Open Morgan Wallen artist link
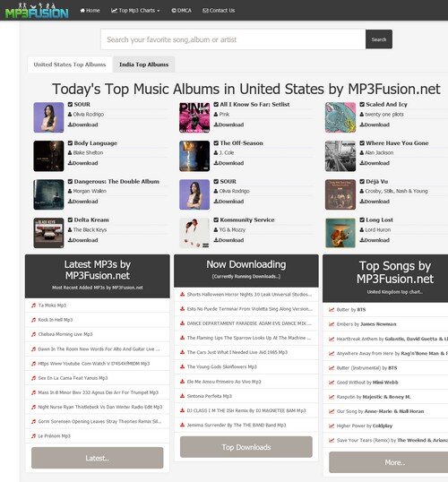Screen dimensions: 448x482 pos(90,191)
